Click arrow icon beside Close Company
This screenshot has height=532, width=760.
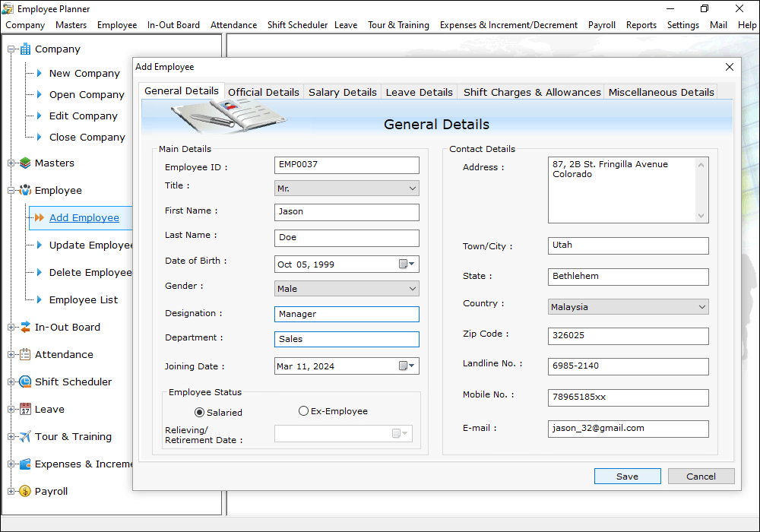[40, 137]
